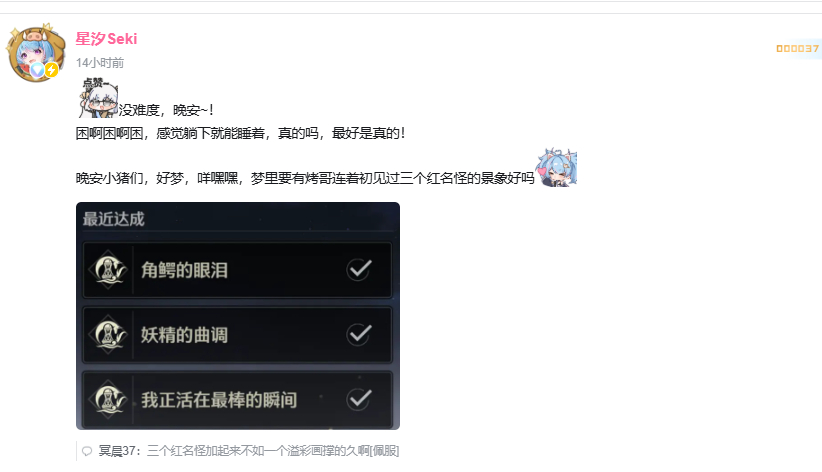Click the blue diamond badge on avatar
The image size is (822, 472).
pyautogui.click(x=37, y=70)
